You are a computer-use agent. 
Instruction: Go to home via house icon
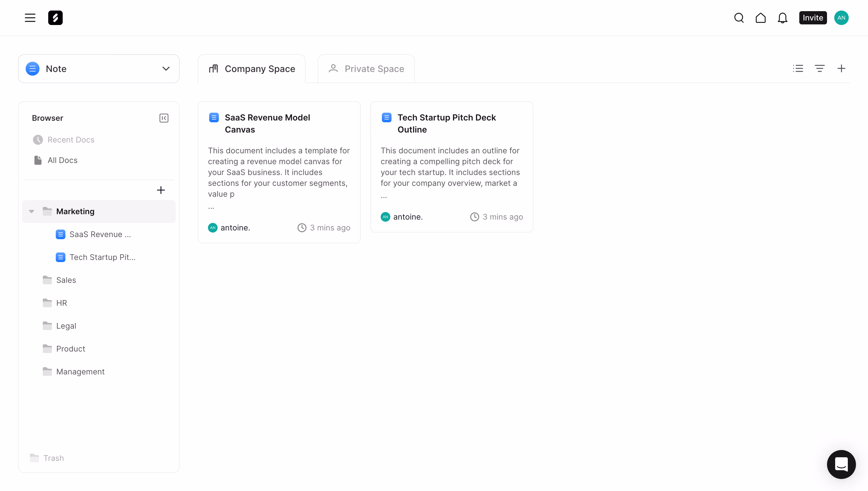tap(760, 18)
